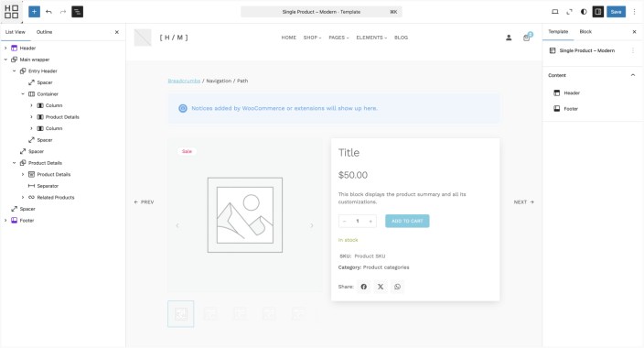
Task: Open command palette from template title bar
Action: 321,12
